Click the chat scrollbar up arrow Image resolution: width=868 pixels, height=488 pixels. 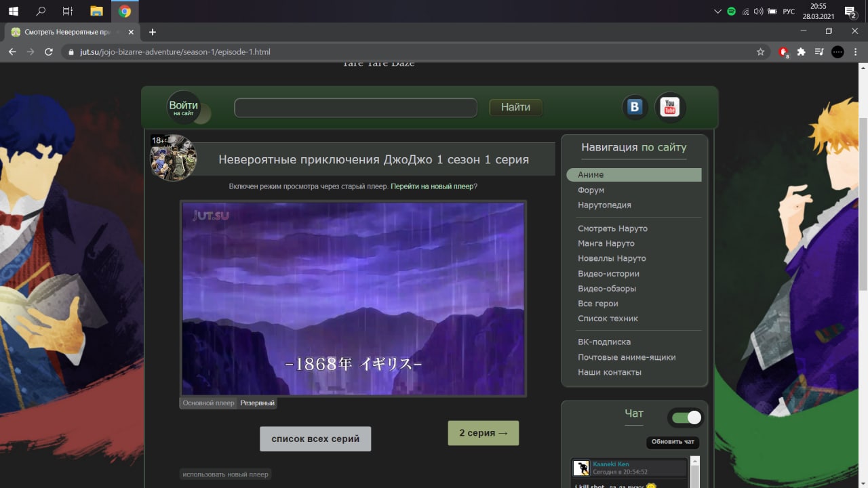pos(695,461)
